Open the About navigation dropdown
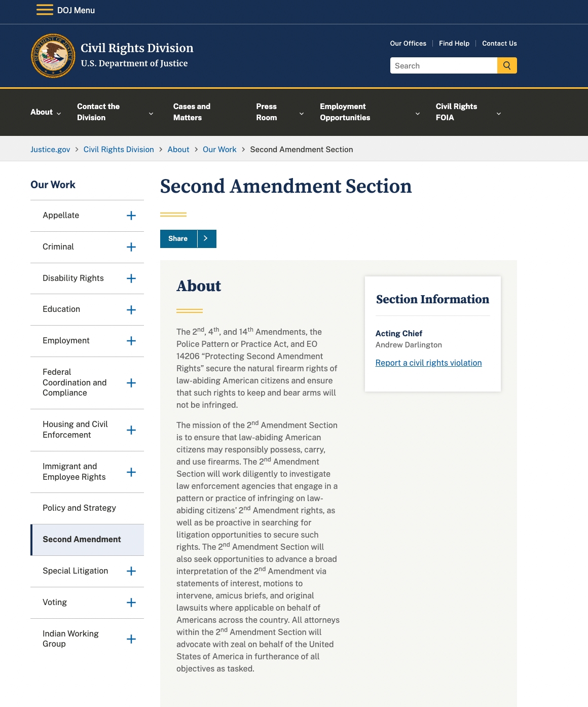This screenshot has height=707, width=588. [x=46, y=112]
